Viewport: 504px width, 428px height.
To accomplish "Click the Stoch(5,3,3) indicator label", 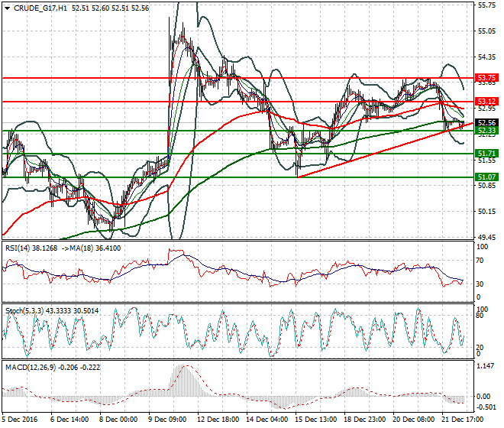I will (24, 311).
